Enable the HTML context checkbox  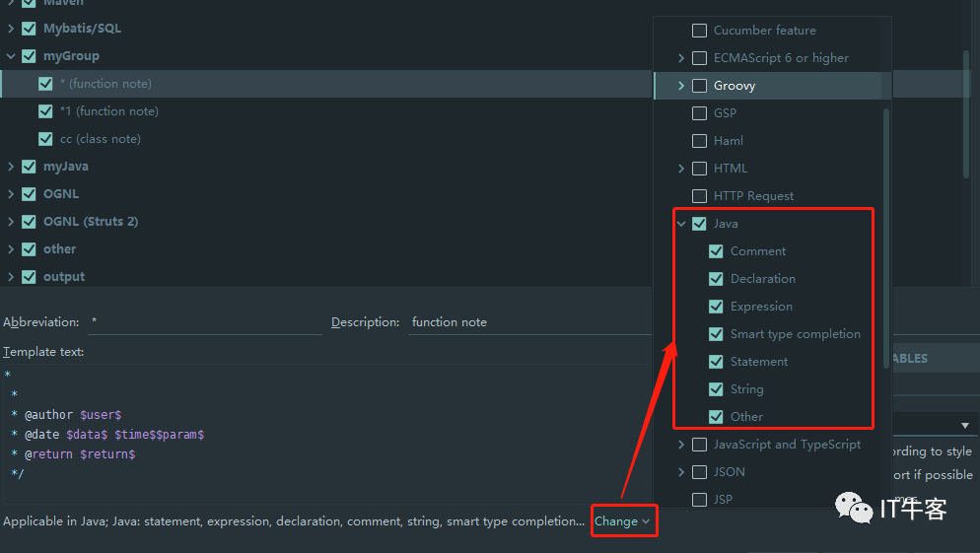pyautogui.click(x=699, y=169)
